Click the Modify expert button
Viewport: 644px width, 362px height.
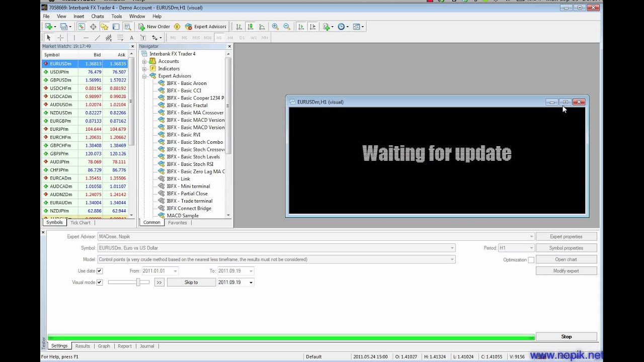click(x=566, y=271)
